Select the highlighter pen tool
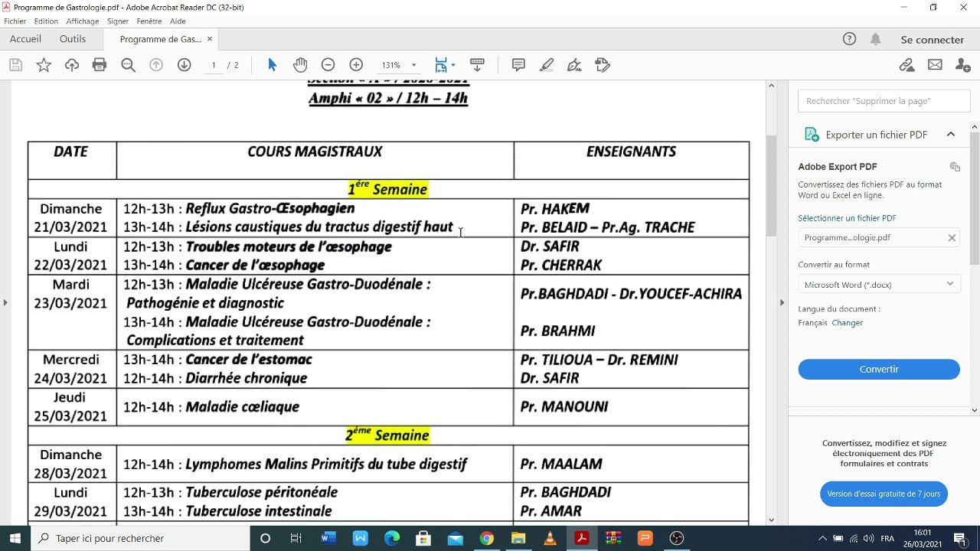Image resolution: width=980 pixels, height=551 pixels. pos(547,65)
